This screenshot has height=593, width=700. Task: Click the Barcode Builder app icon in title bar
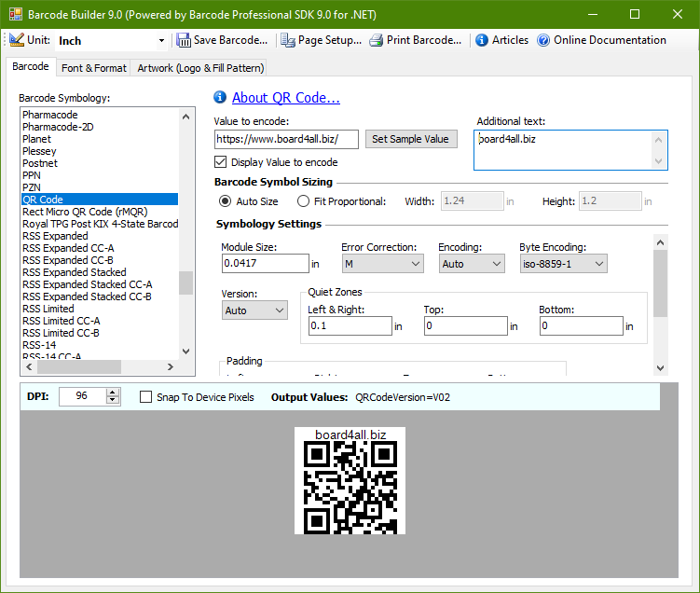pyautogui.click(x=16, y=14)
